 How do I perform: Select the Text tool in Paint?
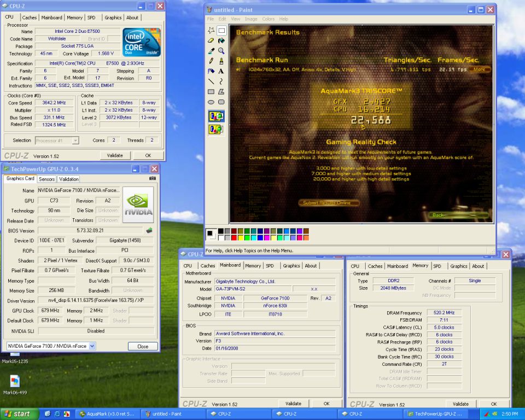click(221, 71)
